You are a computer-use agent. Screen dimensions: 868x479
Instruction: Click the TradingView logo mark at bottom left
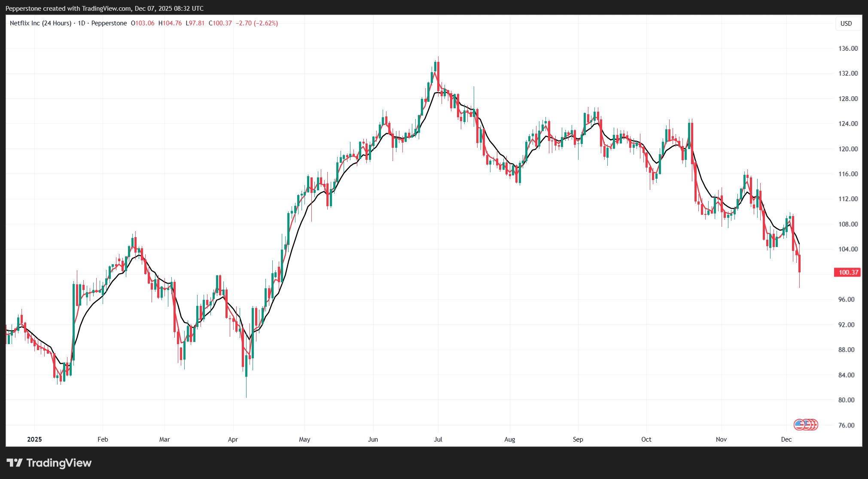click(x=15, y=463)
